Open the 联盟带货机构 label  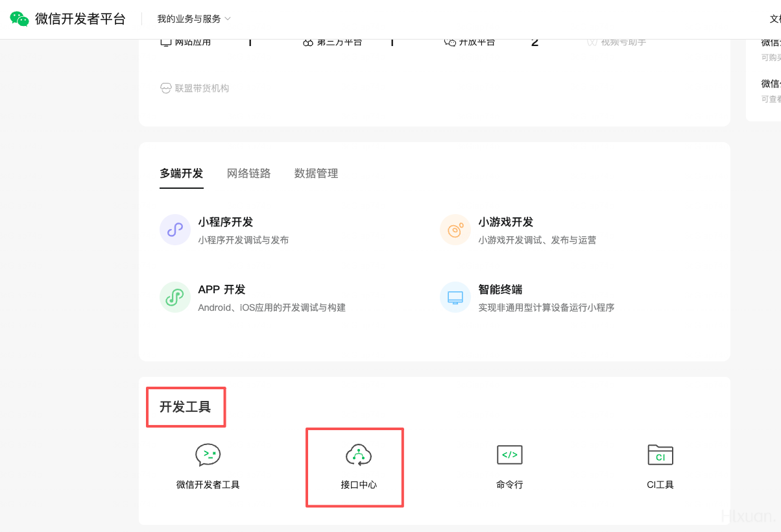point(202,88)
